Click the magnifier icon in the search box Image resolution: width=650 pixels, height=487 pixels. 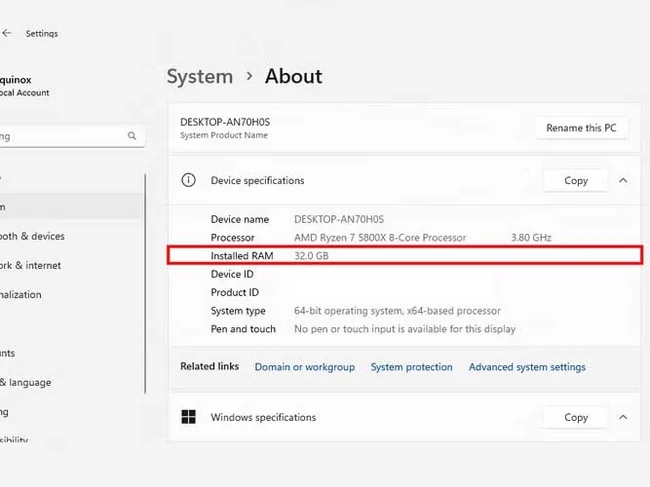(131, 136)
